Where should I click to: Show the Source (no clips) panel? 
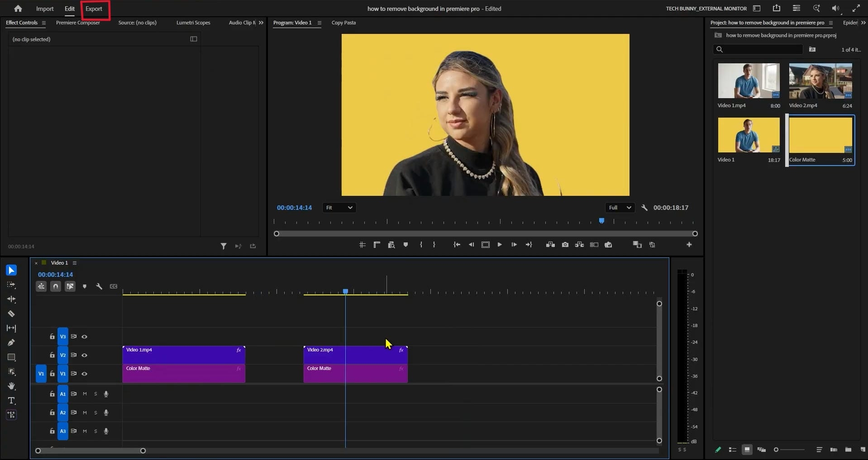click(137, 23)
